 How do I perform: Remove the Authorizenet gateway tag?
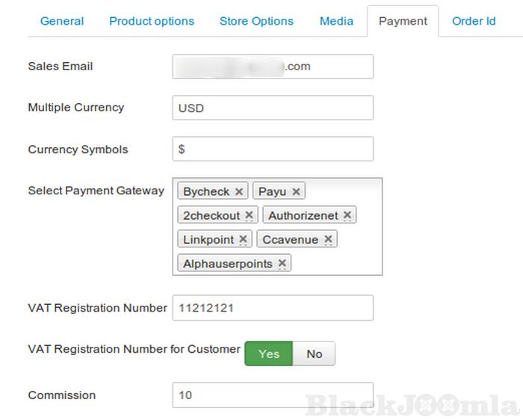(x=347, y=216)
